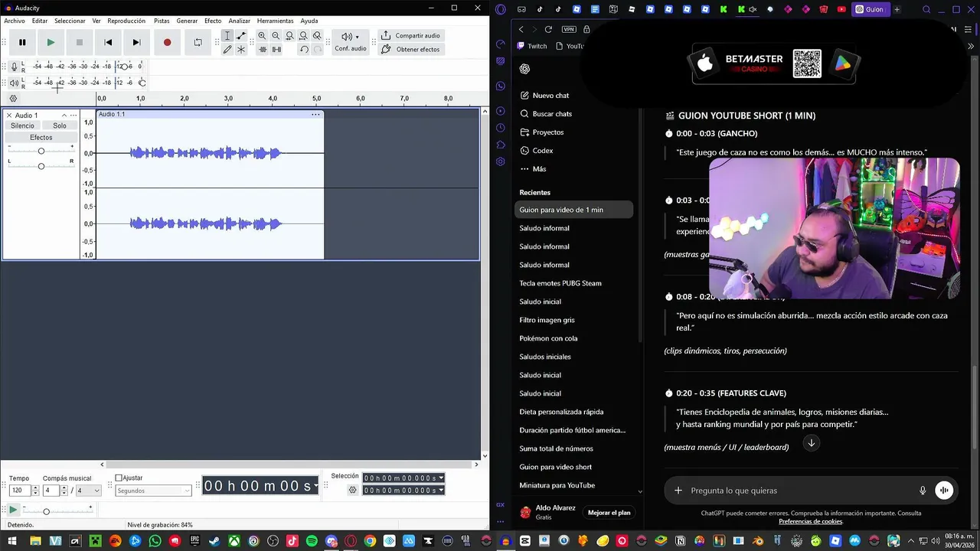The width and height of the screenshot is (980, 551).
Task: Click Play-at-speed button
Action: [x=13, y=509]
